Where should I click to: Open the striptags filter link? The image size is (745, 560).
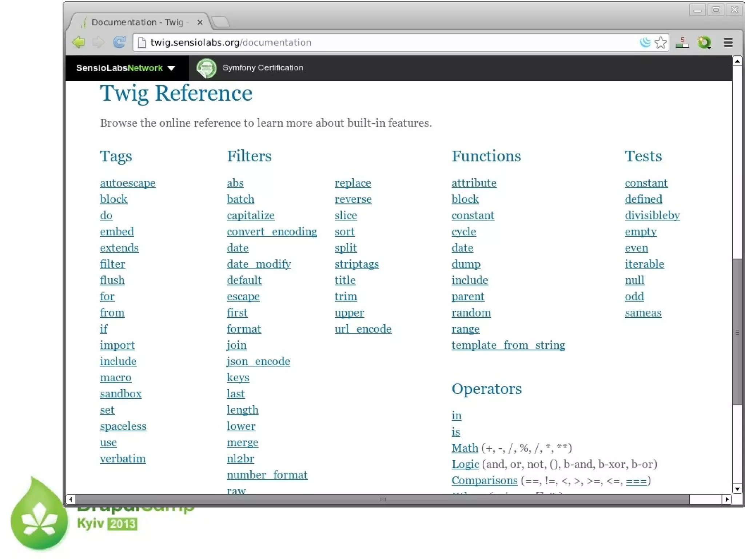[x=357, y=264]
